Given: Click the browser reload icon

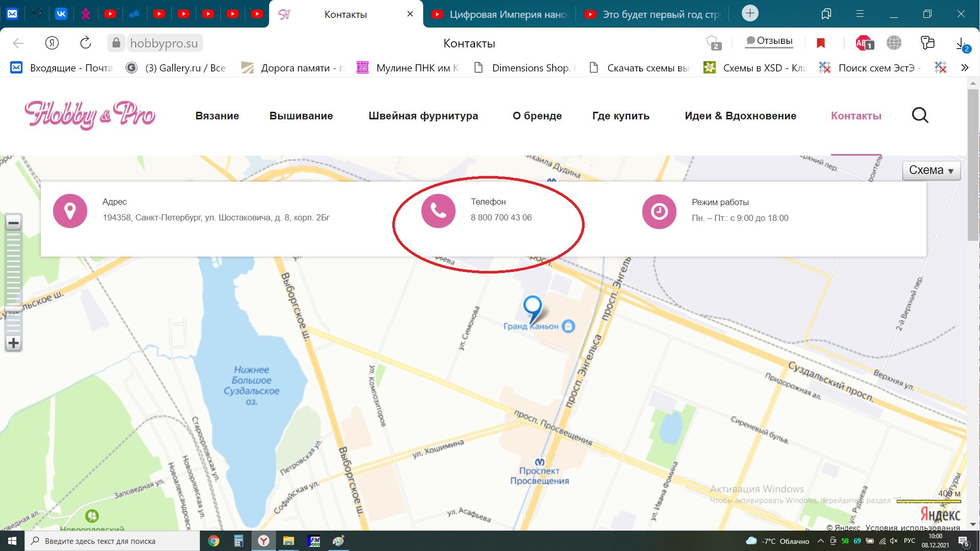Looking at the screenshot, I should (86, 43).
